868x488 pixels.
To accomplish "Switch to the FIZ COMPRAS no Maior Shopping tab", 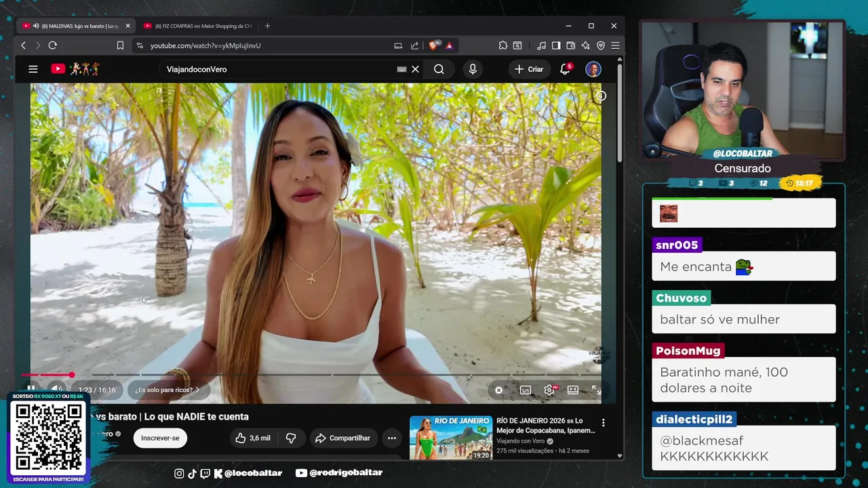I will 197,26.
